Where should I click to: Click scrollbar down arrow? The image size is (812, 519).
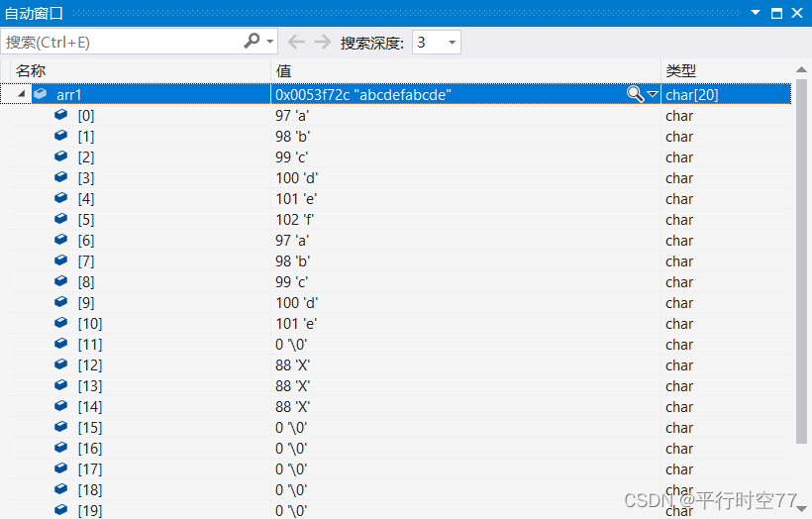[801, 509]
